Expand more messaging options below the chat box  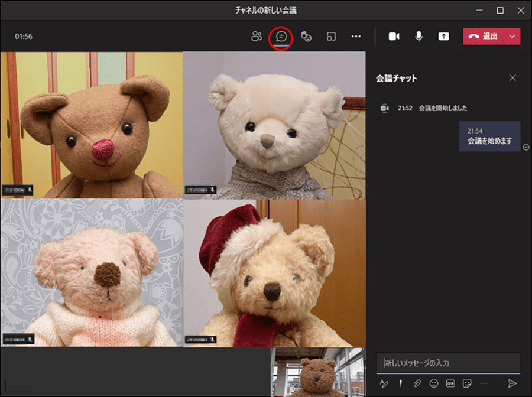coord(484,383)
